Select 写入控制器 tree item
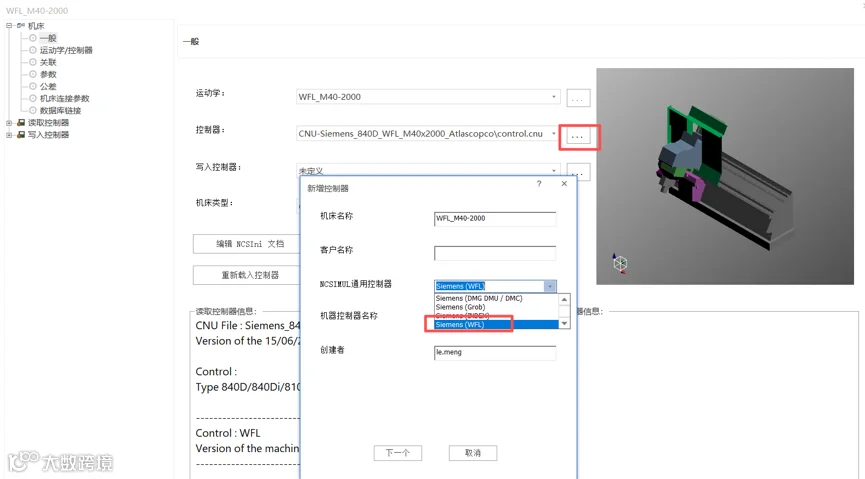 pyautogui.click(x=49, y=135)
